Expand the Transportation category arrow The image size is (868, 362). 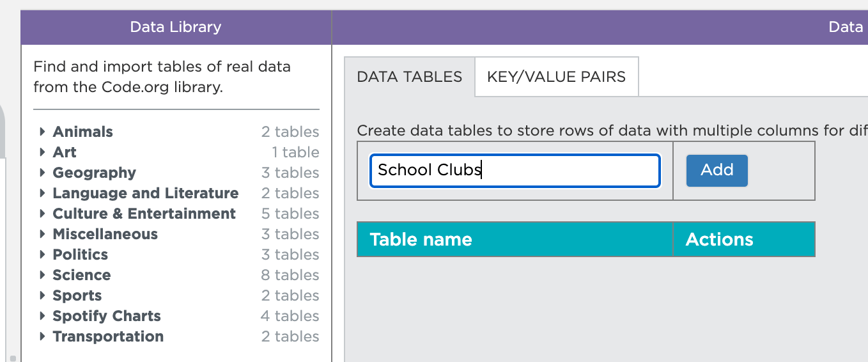coord(42,336)
